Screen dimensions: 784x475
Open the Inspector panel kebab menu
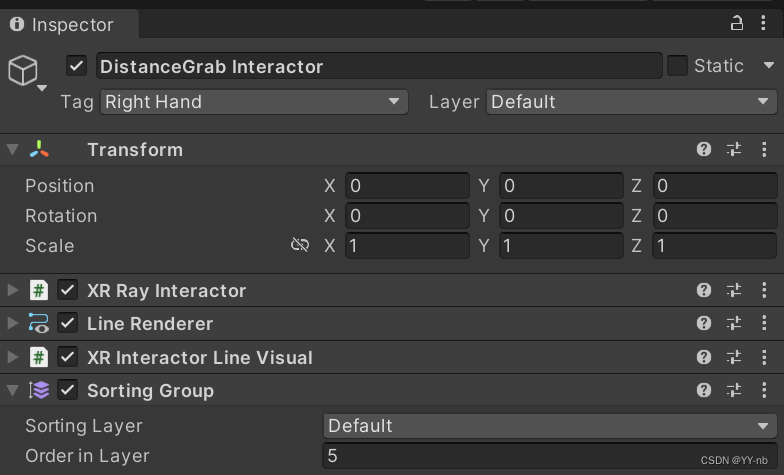[764, 23]
